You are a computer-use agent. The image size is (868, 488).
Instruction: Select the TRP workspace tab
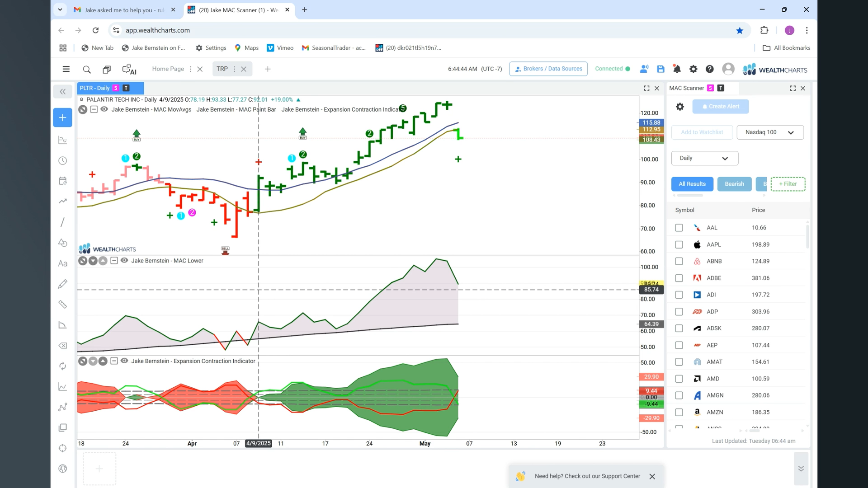(x=222, y=69)
